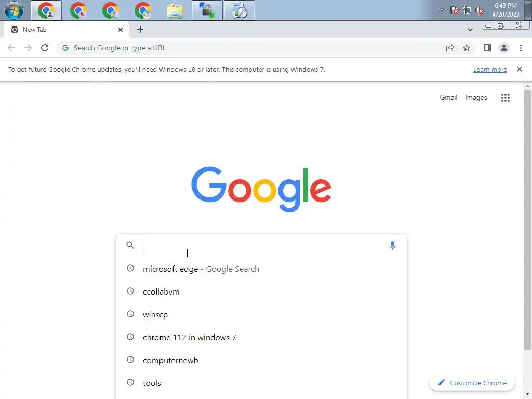Bookmark this tab with the star
This screenshot has height=399, width=532.
467,48
